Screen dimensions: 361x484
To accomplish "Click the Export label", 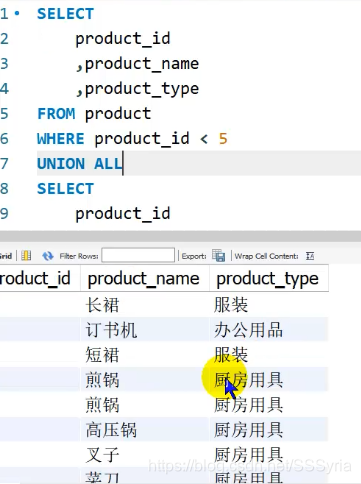I will pos(194,256).
